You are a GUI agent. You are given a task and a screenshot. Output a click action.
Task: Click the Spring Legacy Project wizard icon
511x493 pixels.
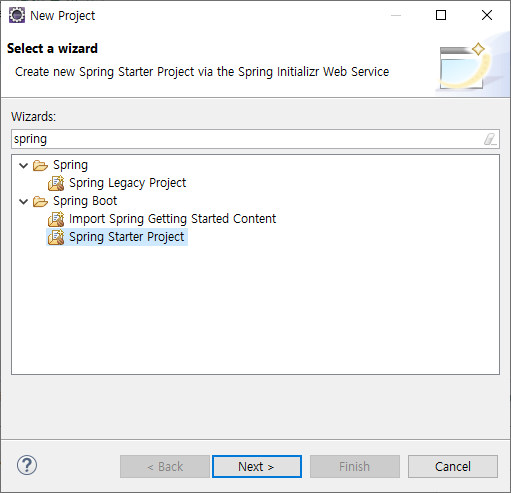click(x=56, y=183)
